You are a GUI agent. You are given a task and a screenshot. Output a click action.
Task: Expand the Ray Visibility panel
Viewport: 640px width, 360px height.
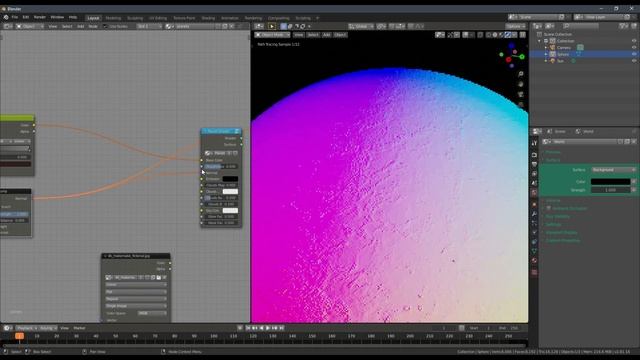[x=558, y=216]
